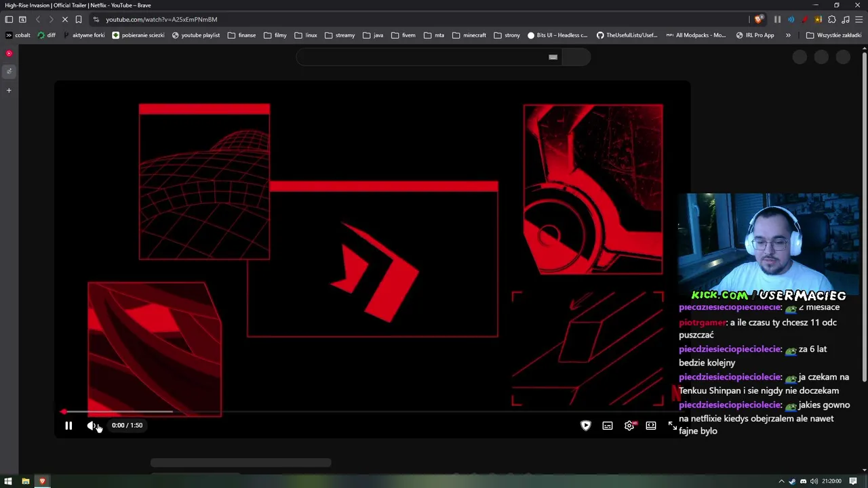868x488 pixels.
Task: Click the keyboard icon in YouTube search
Action: pos(553,58)
